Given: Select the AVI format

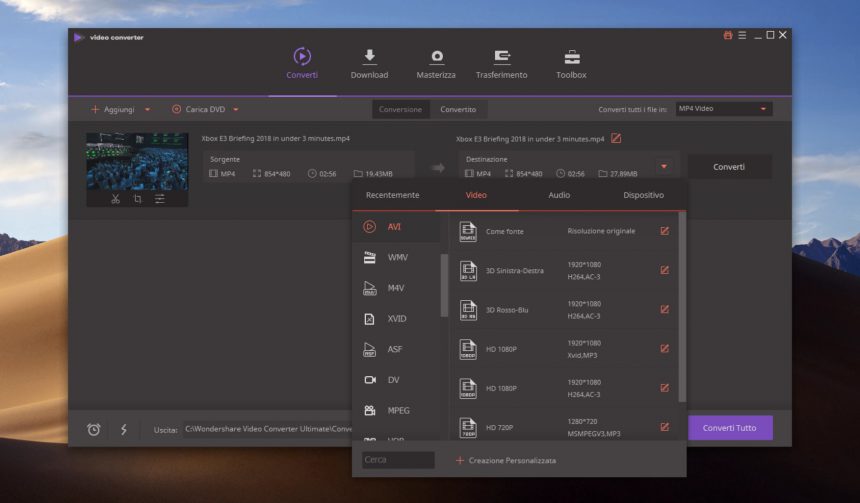Looking at the screenshot, I should point(397,227).
